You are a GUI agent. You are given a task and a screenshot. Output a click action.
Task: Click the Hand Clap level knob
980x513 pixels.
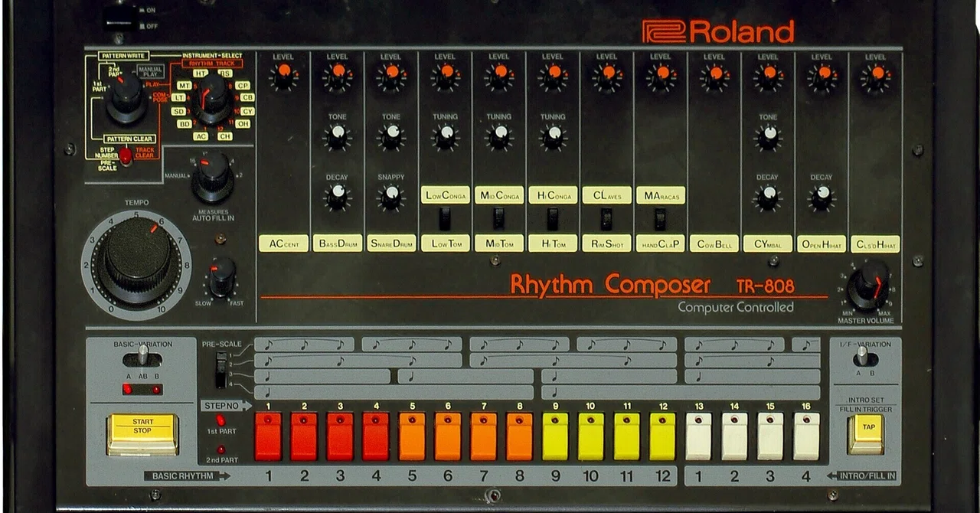[x=660, y=77]
